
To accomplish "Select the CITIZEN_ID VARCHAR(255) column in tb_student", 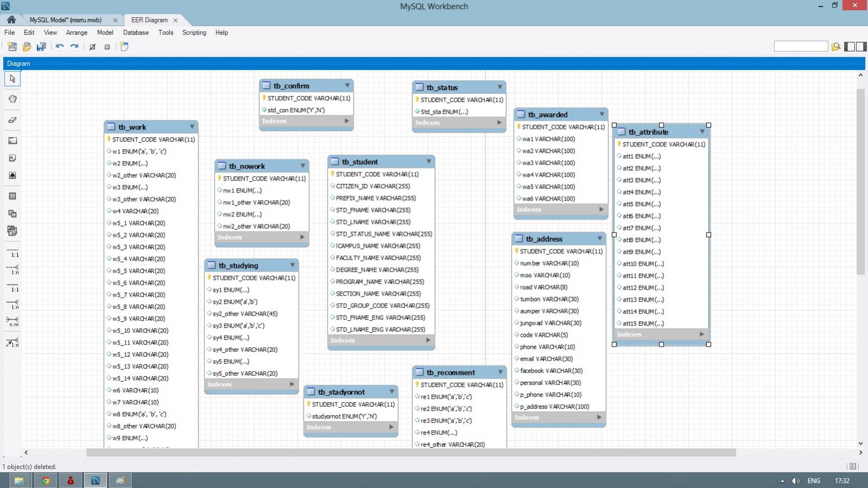I will point(381,186).
